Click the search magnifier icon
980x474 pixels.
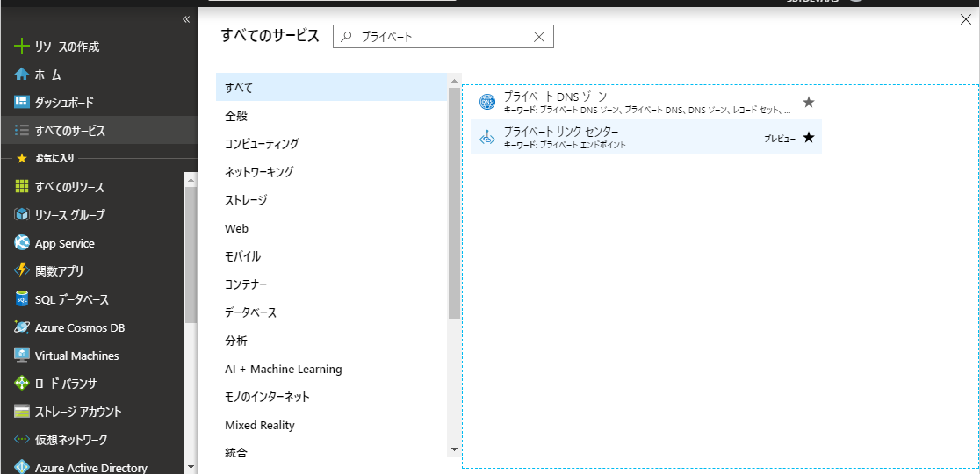coord(347,37)
